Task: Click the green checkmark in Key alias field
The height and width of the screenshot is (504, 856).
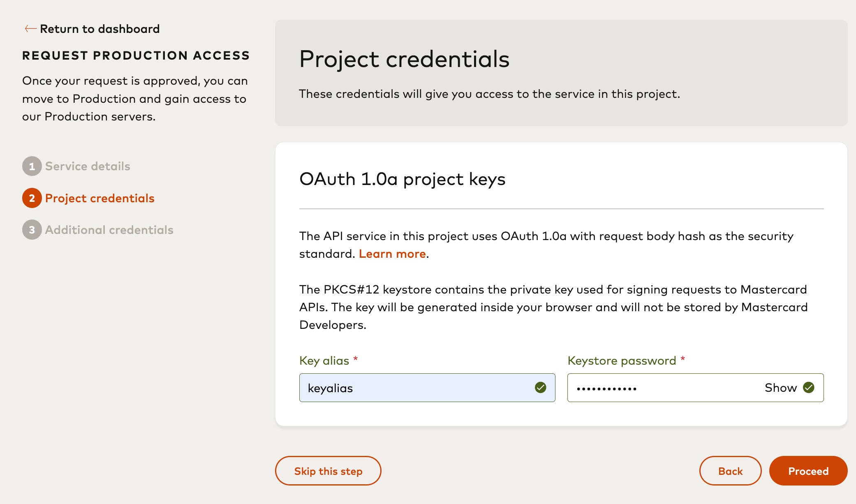Action: pos(541,388)
